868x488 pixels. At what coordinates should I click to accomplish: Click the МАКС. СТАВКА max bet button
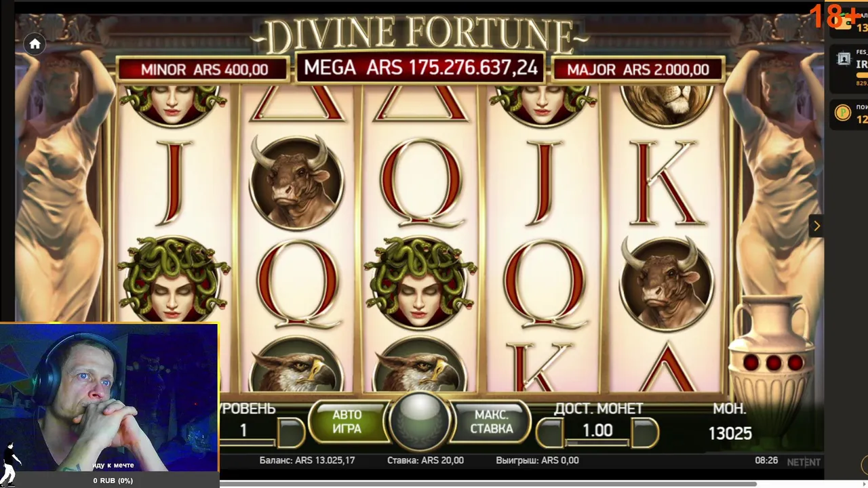491,422
